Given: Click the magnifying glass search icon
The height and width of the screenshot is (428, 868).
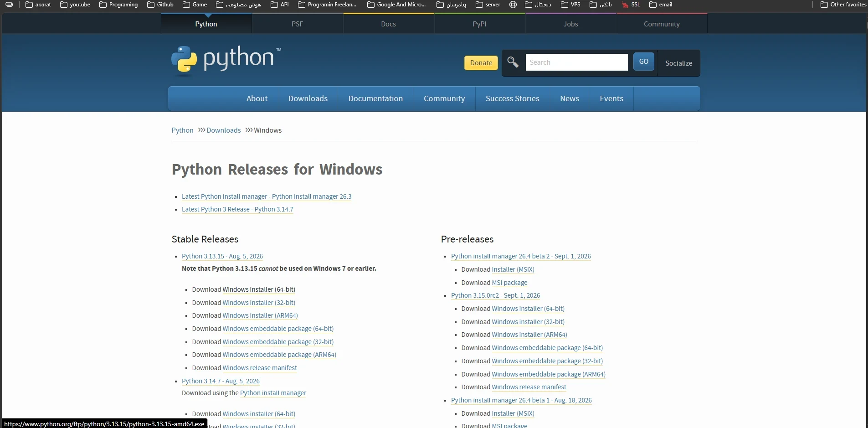Looking at the screenshot, I should pyautogui.click(x=513, y=62).
